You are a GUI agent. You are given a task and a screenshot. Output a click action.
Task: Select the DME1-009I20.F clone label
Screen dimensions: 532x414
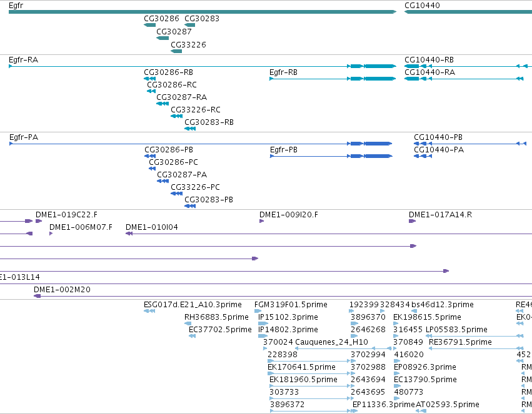click(289, 215)
